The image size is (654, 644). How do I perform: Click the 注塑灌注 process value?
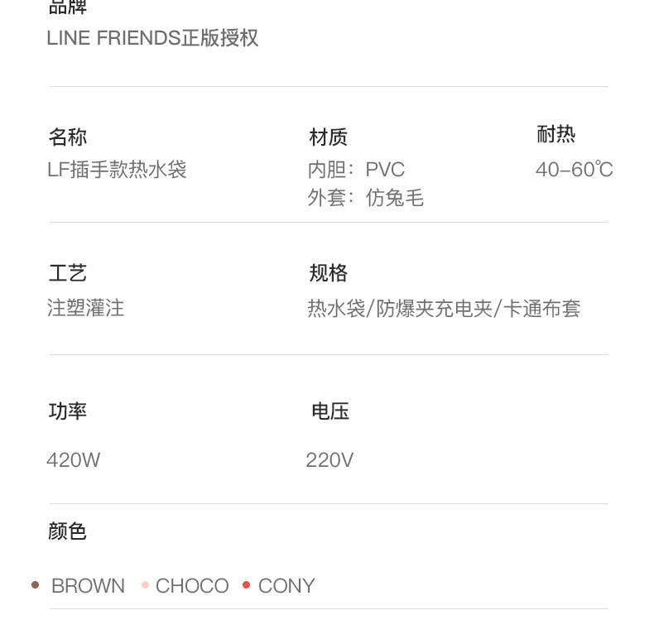coord(86,309)
